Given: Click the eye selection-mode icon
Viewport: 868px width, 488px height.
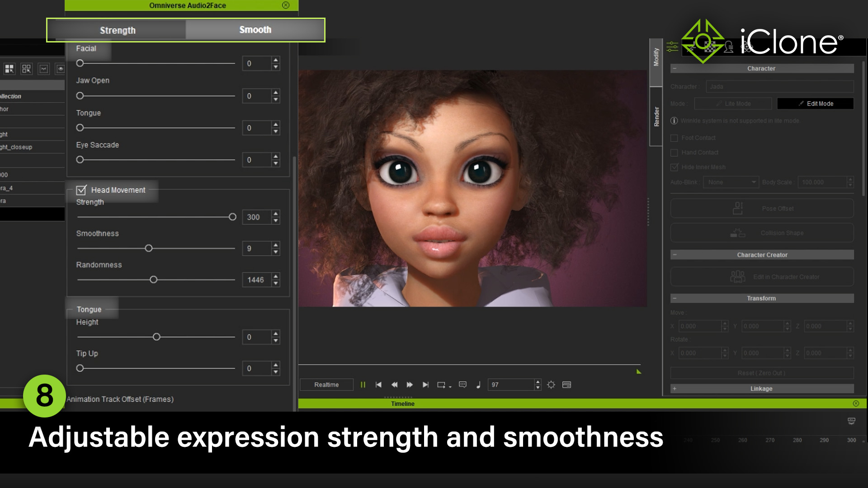Looking at the screenshot, I should [60, 69].
